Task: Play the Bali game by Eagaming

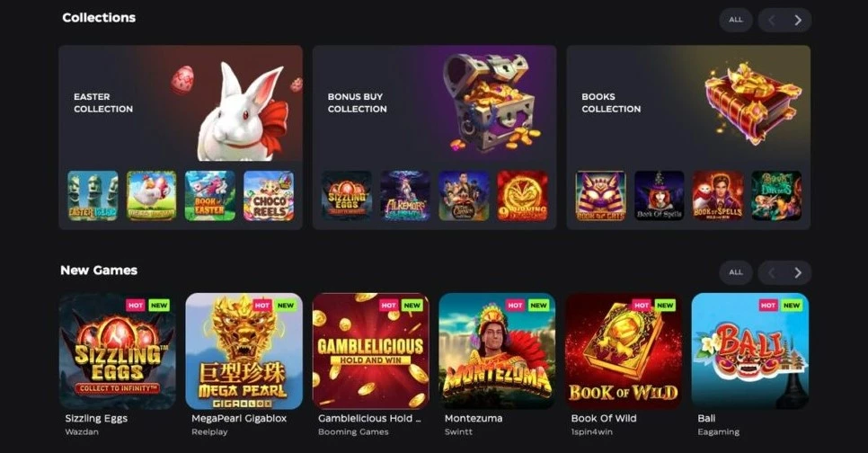Action: click(x=750, y=351)
